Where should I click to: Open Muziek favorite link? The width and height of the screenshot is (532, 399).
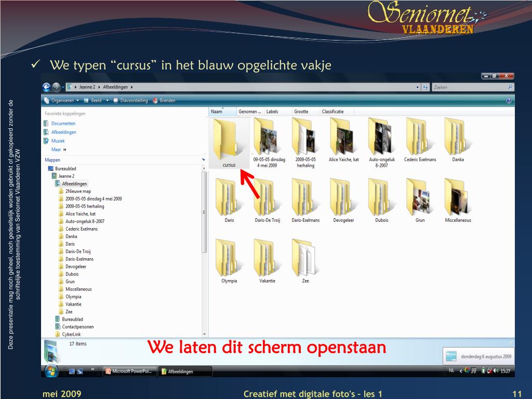tap(58, 141)
